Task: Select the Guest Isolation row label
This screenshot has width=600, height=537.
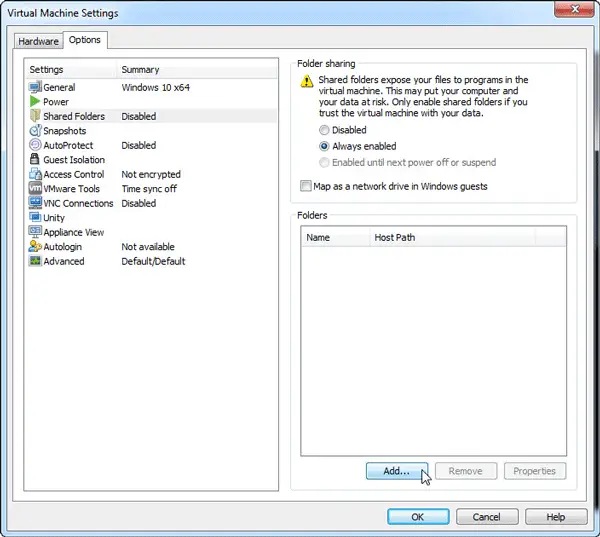Action: [x=74, y=160]
